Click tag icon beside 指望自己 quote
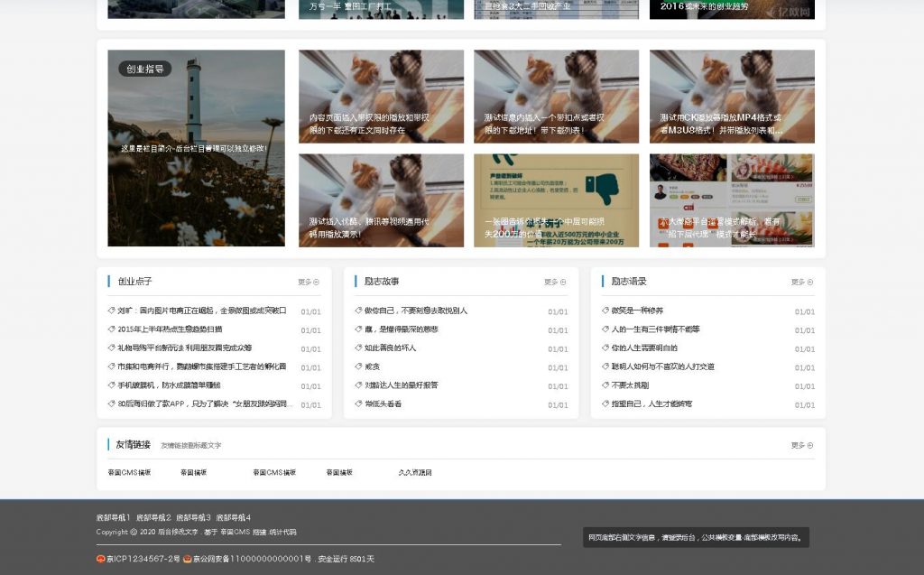Viewport: 924px width, 575px height. tap(605, 404)
